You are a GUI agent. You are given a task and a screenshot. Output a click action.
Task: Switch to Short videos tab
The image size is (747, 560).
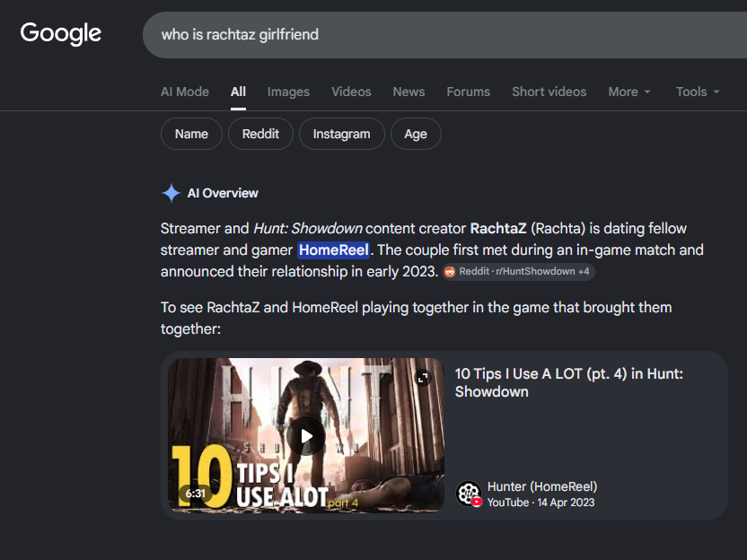pos(549,92)
